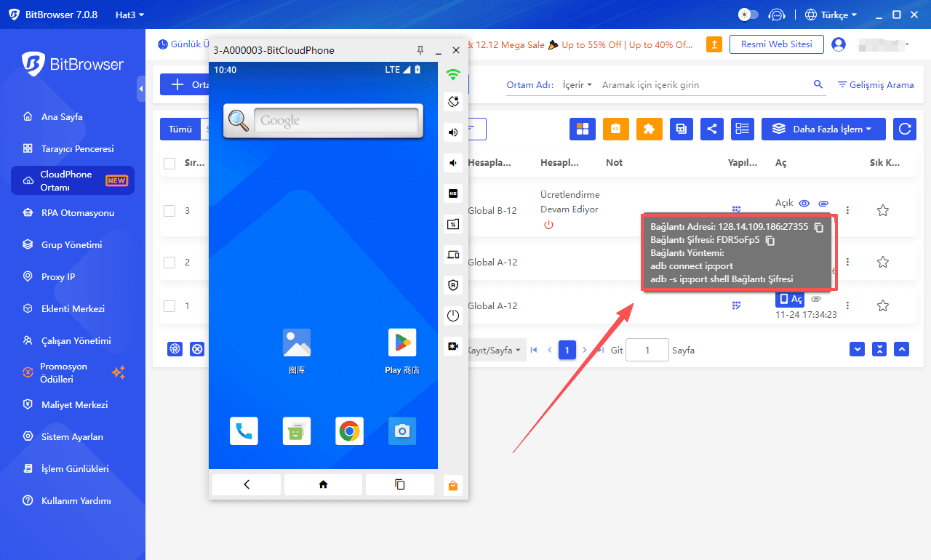
Task: Collapse the left sidebar arrow
Action: tap(141, 89)
